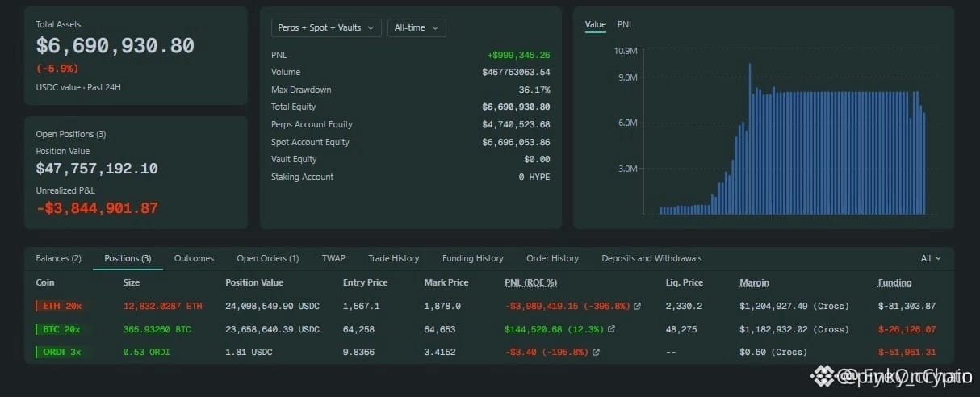Click the 9.0M axis label on chart
980x397 pixels.
tap(628, 77)
